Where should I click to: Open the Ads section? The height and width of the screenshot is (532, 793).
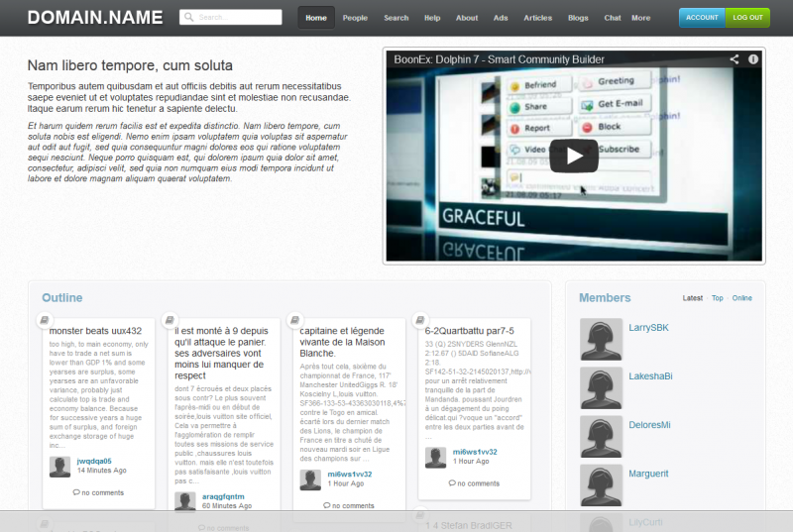501,18
